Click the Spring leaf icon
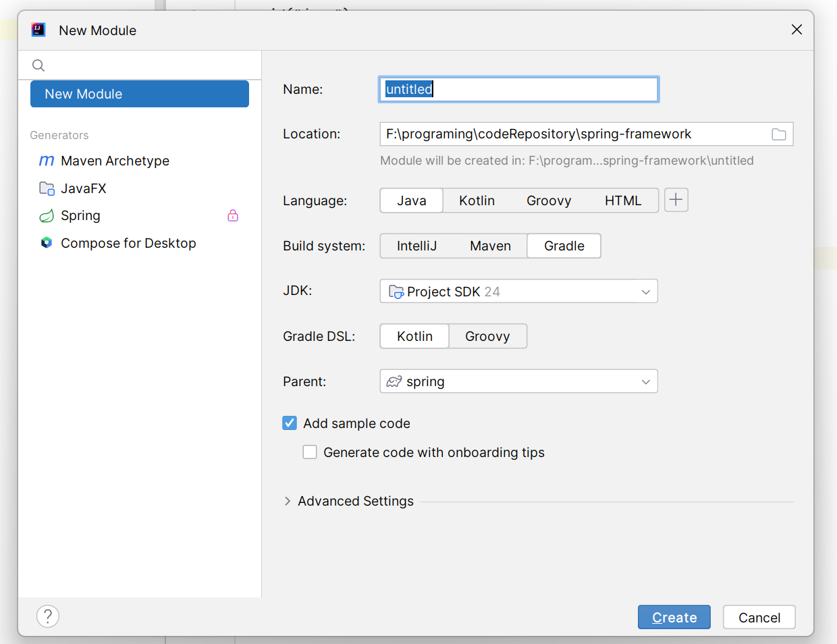The image size is (837, 644). coord(47,216)
